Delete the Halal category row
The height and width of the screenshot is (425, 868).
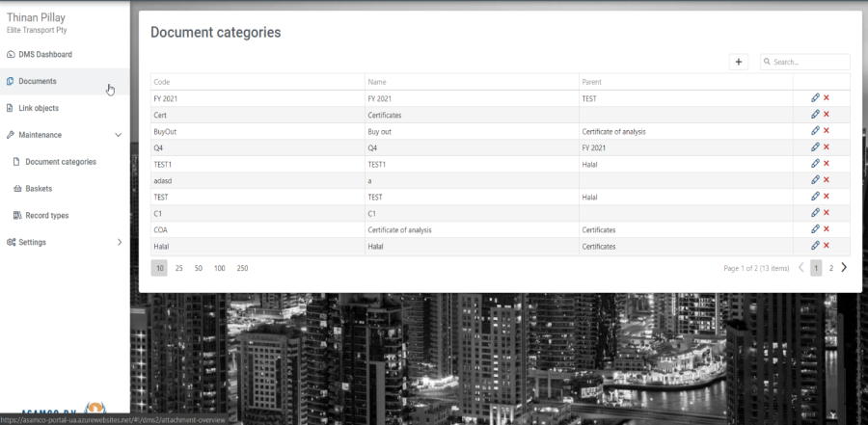827,246
